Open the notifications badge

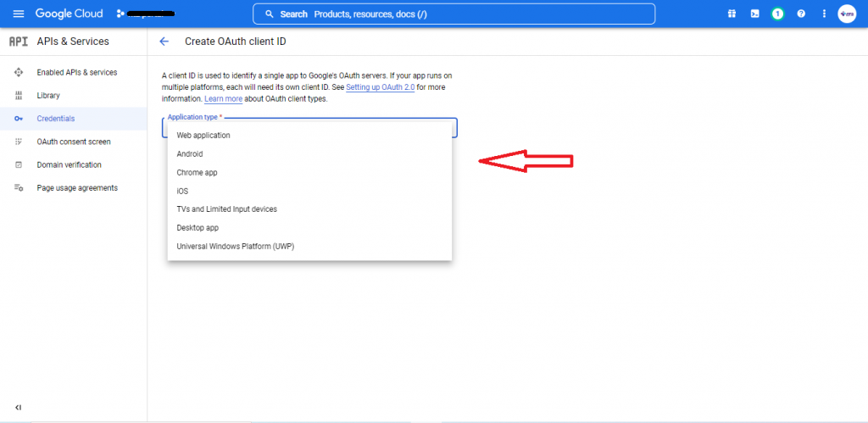778,14
